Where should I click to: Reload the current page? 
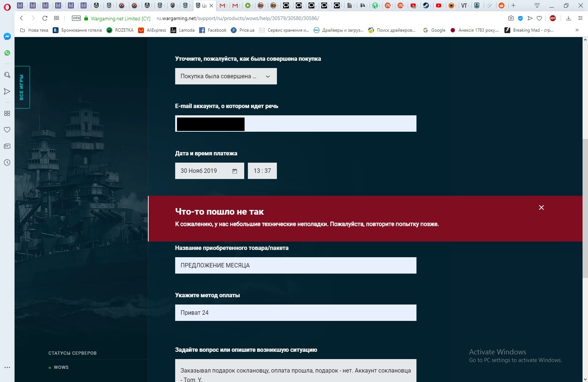(45, 18)
